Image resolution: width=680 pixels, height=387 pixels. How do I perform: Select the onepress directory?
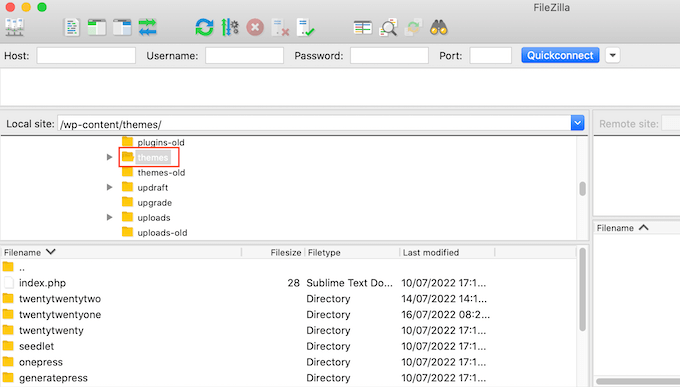click(x=288, y=362)
